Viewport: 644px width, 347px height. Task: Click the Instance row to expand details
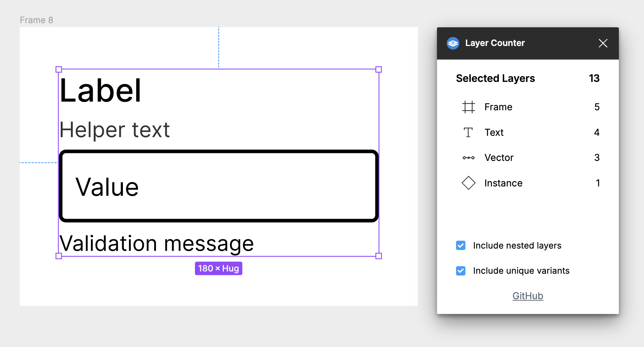tap(503, 183)
